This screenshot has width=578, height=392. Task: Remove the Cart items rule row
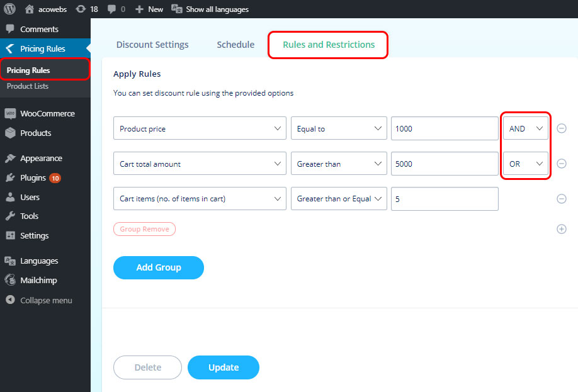(562, 199)
